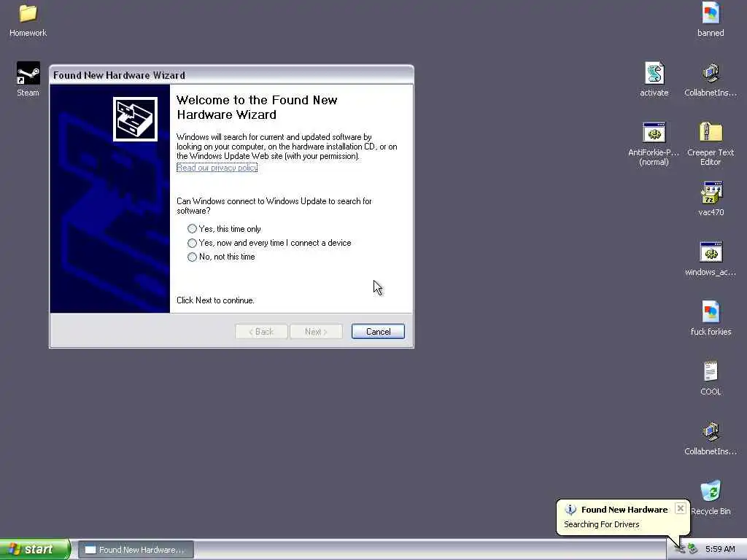
Task: Click 'Searching For Drivers' balloon text
Action: (x=601, y=524)
